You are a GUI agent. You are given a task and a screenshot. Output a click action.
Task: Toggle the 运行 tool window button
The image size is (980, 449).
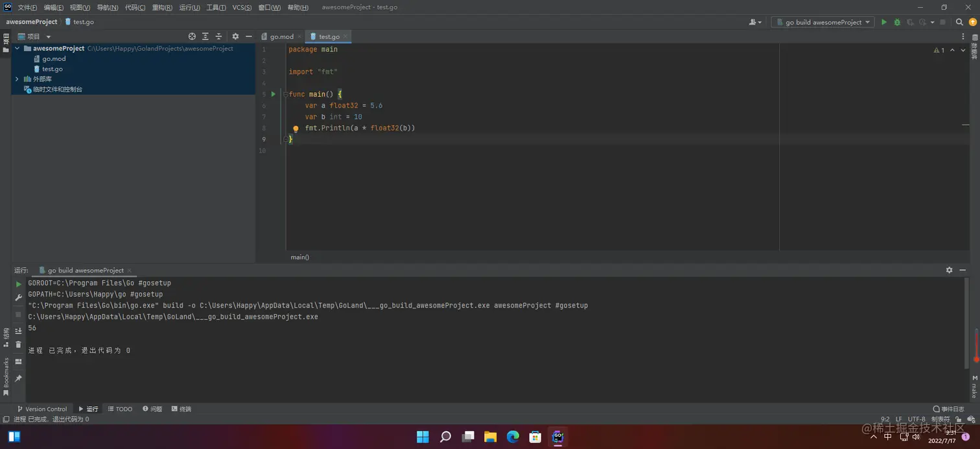[88, 409]
